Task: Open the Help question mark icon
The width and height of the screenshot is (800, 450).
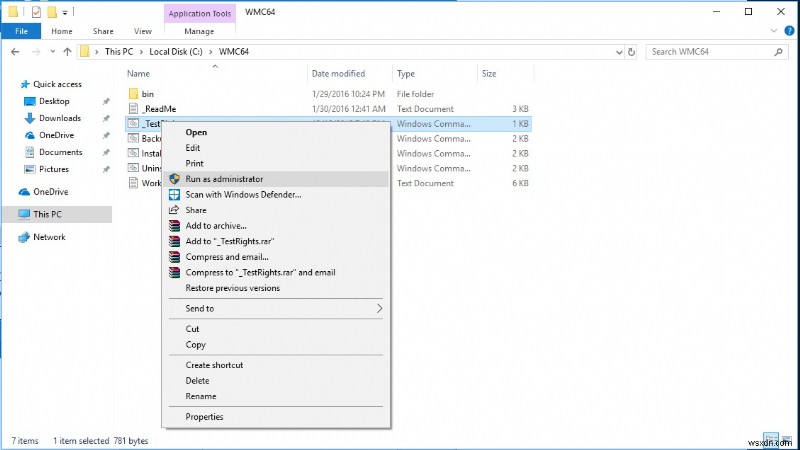Action: (x=789, y=31)
